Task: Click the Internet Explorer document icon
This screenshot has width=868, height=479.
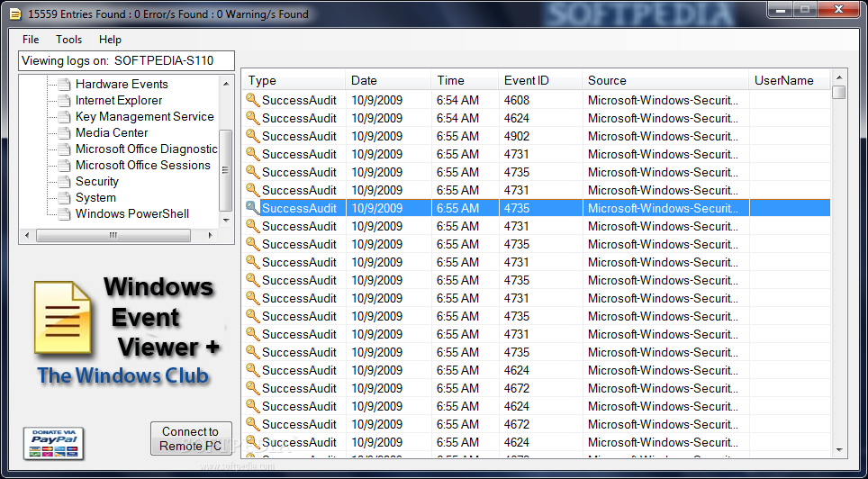Action: (x=65, y=101)
